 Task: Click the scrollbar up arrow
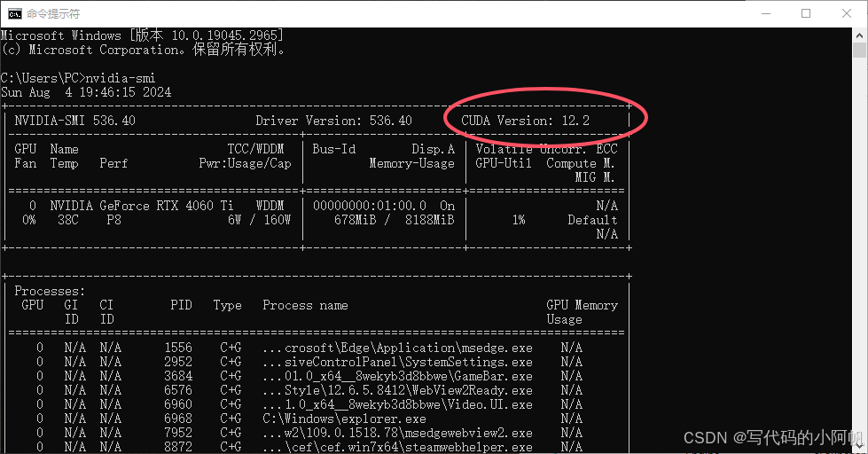pyautogui.click(x=859, y=35)
